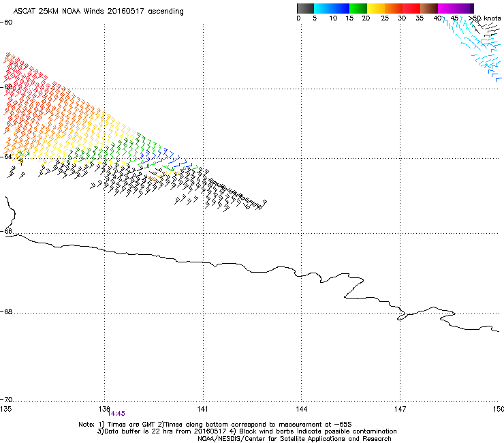
Task: Click the green 15-20 knot color bar segment
Action: (358, 8)
